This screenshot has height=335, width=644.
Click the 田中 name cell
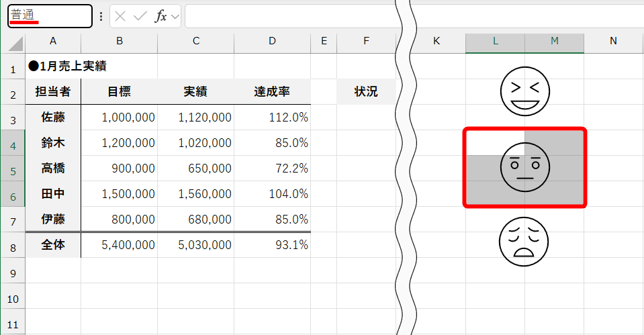[x=53, y=194]
